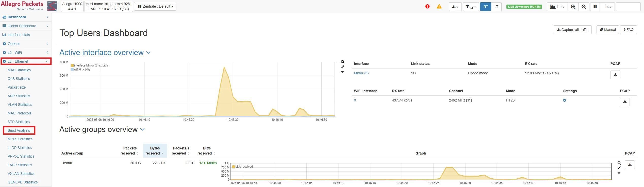Click the red error alert icon

tap(427, 7)
